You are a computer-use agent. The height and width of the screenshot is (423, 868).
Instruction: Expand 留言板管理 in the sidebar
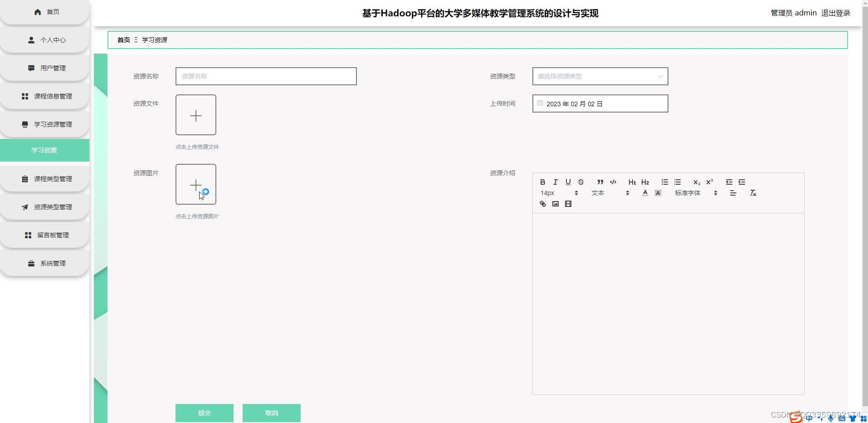click(x=44, y=235)
